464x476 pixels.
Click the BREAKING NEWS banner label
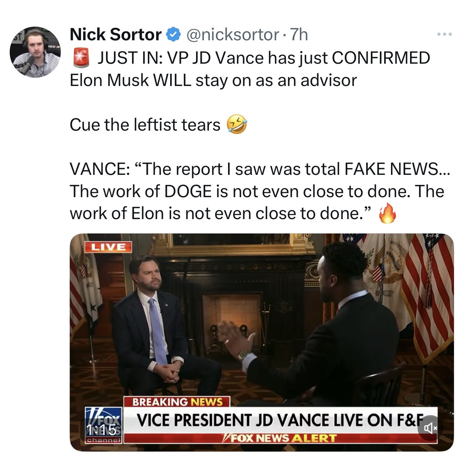point(177,402)
